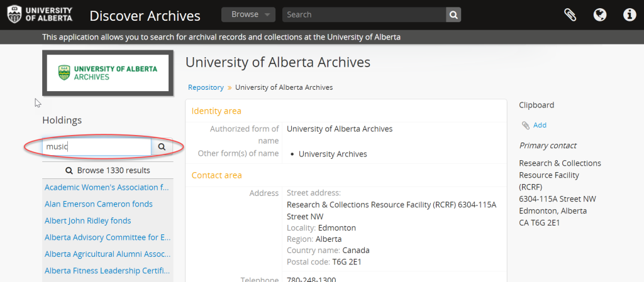
Task: Open Alberta Fitness Leadership Certification link
Action: pos(107,271)
